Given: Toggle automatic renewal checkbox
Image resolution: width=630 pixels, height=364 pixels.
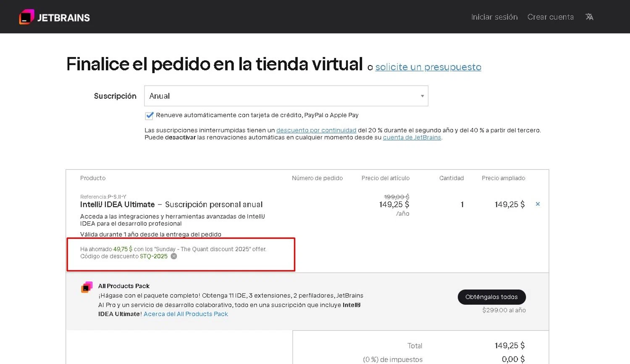Looking at the screenshot, I should click(x=149, y=115).
